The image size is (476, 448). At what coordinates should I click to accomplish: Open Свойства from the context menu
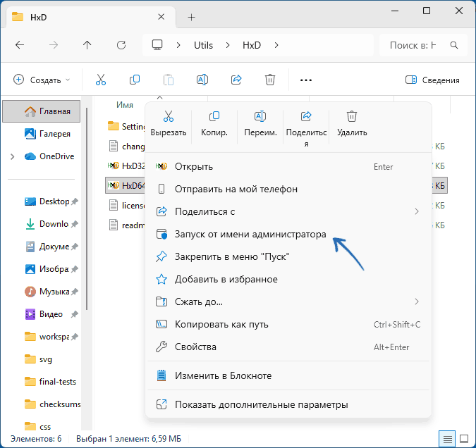click(x=288, y=347)
